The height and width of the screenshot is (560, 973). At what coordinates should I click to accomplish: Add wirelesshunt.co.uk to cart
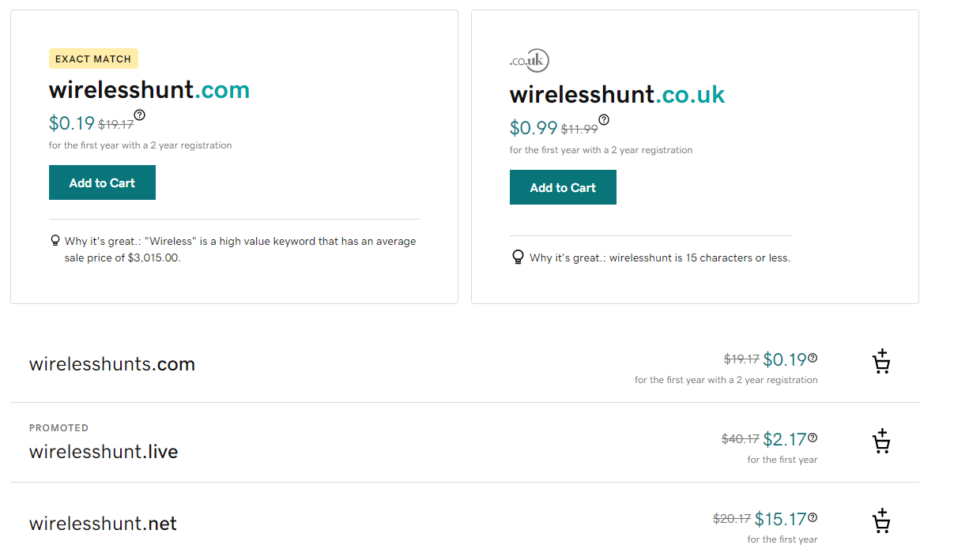click(x=563, y=187)
